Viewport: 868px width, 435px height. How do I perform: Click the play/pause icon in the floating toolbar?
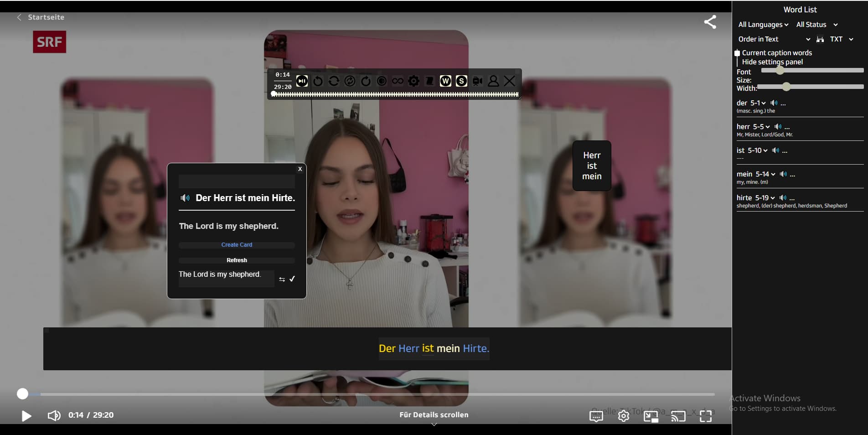pos(302,81)
